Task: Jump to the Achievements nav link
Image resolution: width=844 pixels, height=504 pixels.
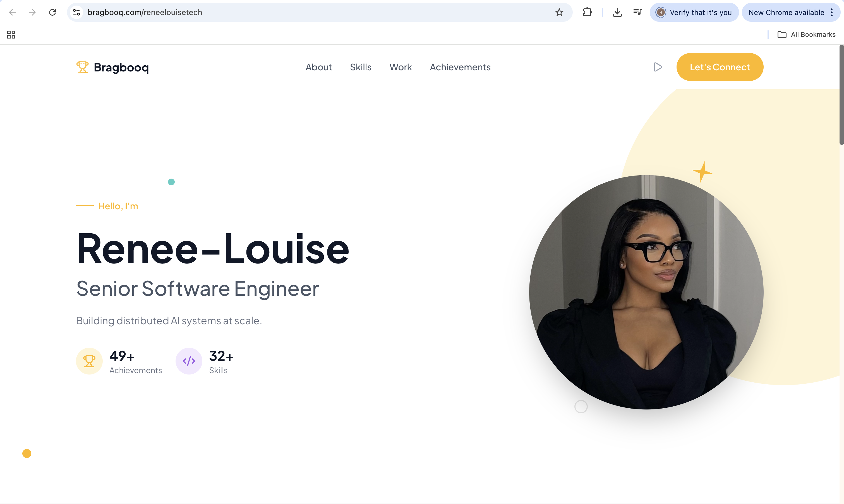Action: coord(460,67)
